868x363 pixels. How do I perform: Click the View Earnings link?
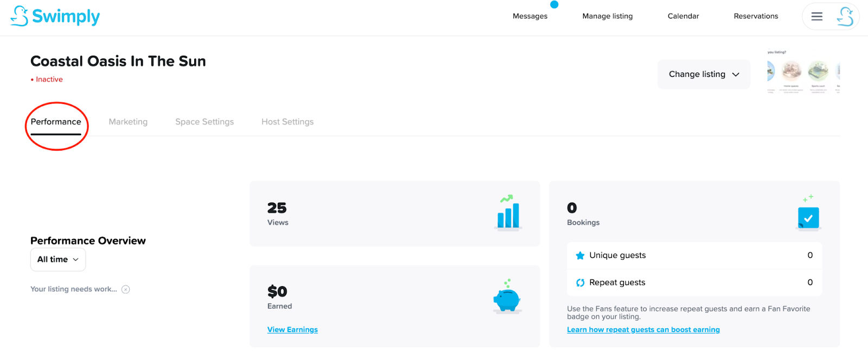point(292,329)
